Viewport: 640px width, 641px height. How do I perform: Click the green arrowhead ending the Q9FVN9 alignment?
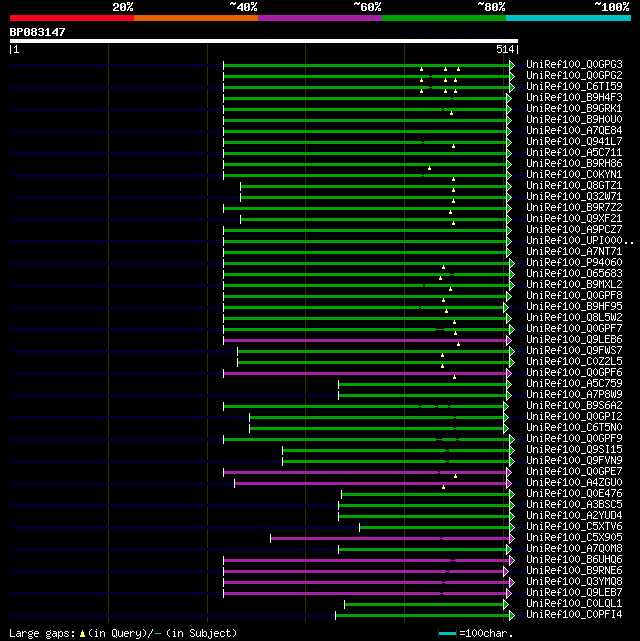(512, 462)
